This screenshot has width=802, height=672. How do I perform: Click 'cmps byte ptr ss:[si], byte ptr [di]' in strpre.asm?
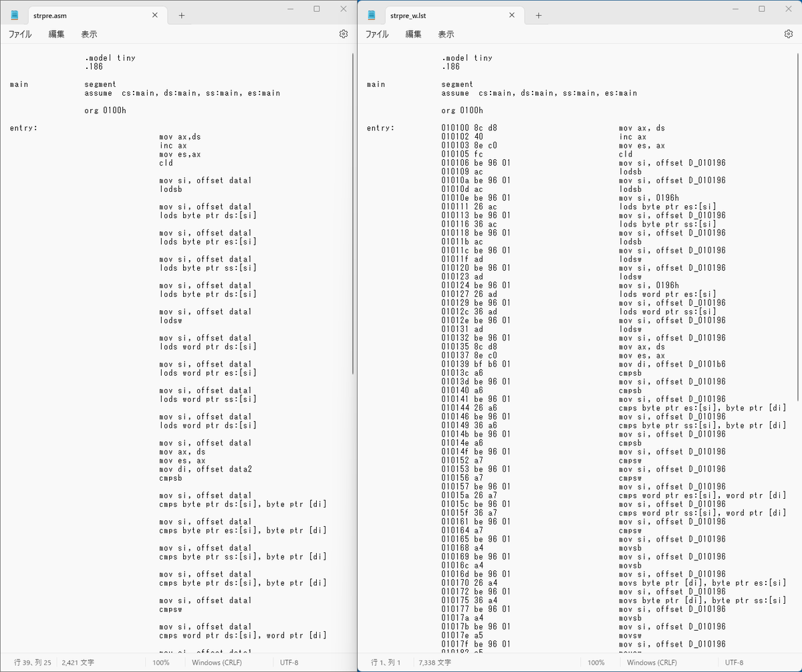coord(243,556)
